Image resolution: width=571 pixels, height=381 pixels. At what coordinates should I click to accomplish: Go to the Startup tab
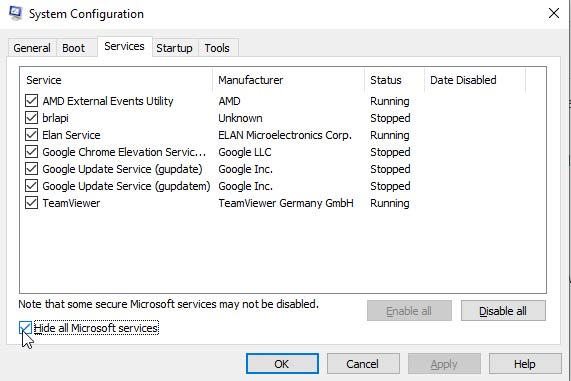click(174, 48)
